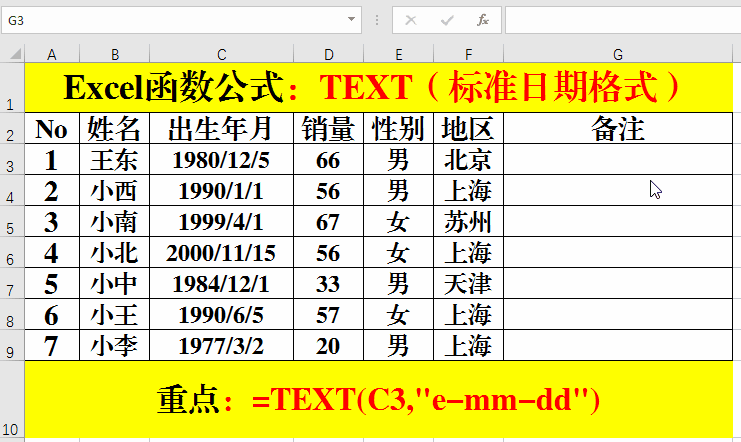Click inside the formula bar input
The image size is (741, 442).
click(623, 20)
